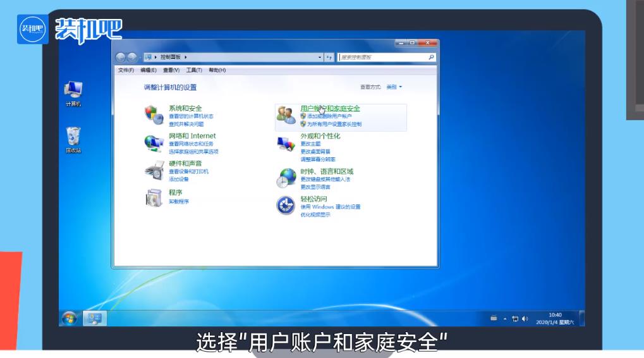Click the 控制面板 breadcrumb in address bar

[171, 57]
